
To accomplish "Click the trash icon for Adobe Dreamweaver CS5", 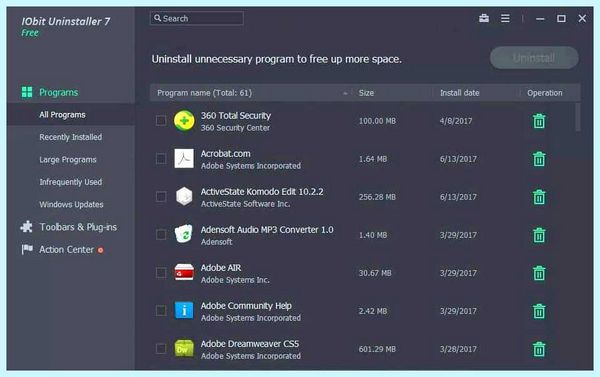I will click(539, 349).
